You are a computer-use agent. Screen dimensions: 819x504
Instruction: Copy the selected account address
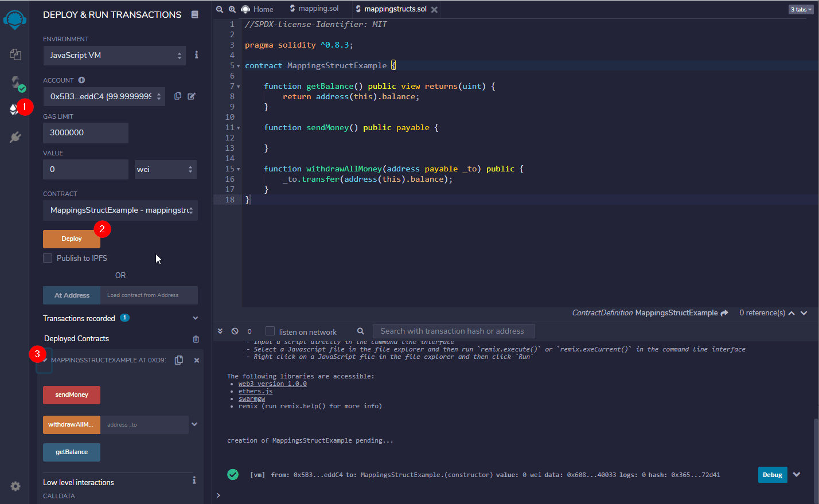click(x=178, y=96)
